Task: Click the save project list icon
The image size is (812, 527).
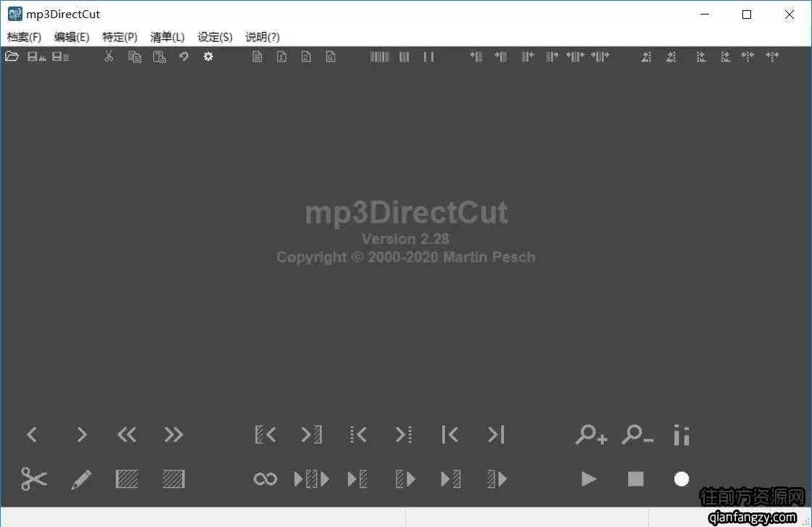Action: pyautogui.click(x=61, y=57)
